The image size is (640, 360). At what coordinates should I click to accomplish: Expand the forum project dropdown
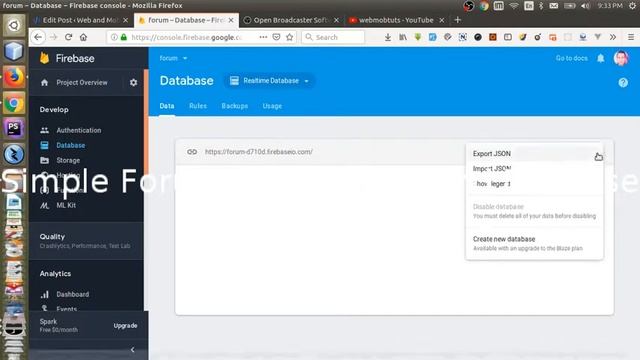(x=173, y=58)
